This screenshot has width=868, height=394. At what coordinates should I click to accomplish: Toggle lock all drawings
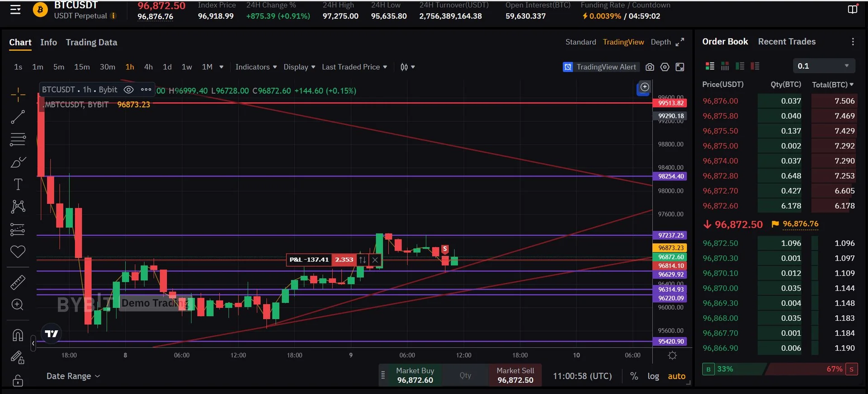pyautogui.click(x=18, y=380)
